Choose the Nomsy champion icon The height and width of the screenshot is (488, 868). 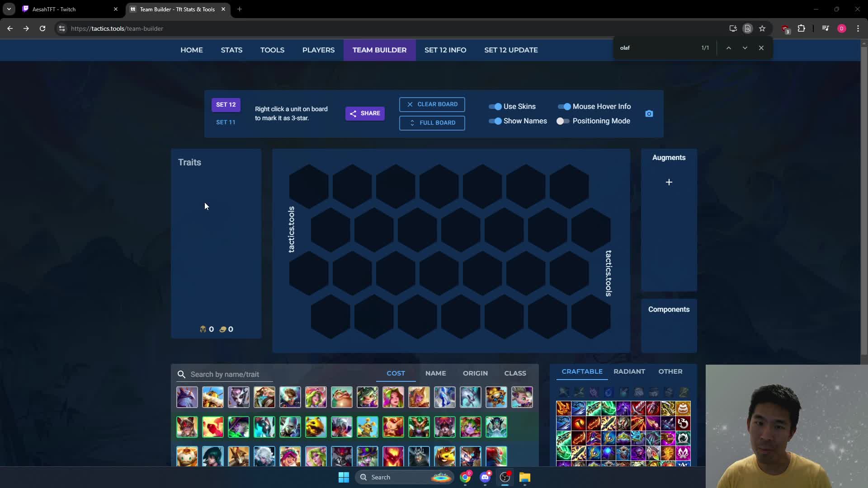point(342,397)
